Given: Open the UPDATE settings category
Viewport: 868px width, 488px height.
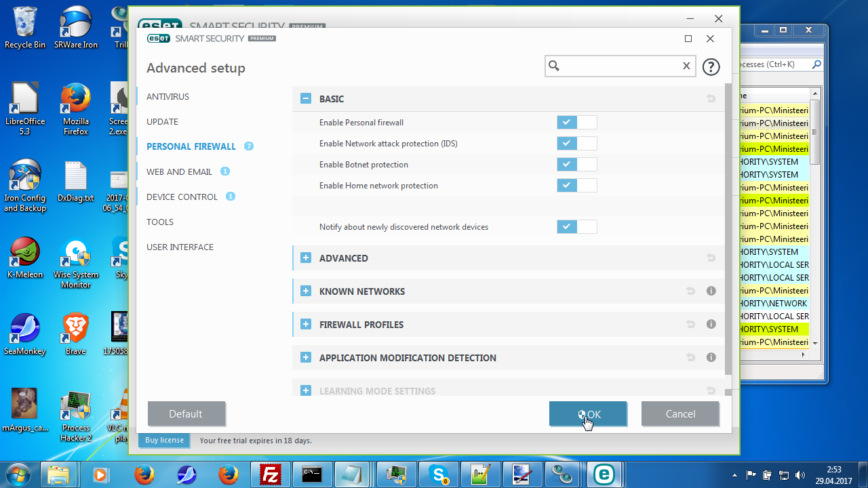Looking at the screenshot, I should coord(162,122).
